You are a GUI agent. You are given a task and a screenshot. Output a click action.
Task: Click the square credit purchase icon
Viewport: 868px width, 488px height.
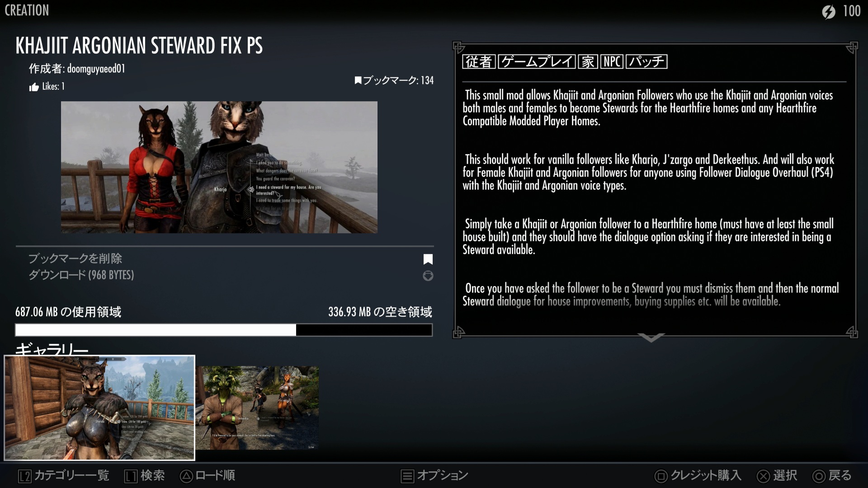661,476
